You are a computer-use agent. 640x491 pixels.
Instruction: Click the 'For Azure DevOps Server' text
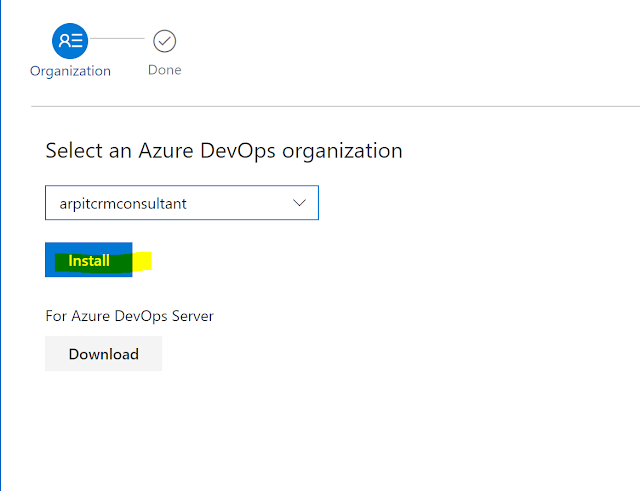pyautogui.click(x=130, y=316)
